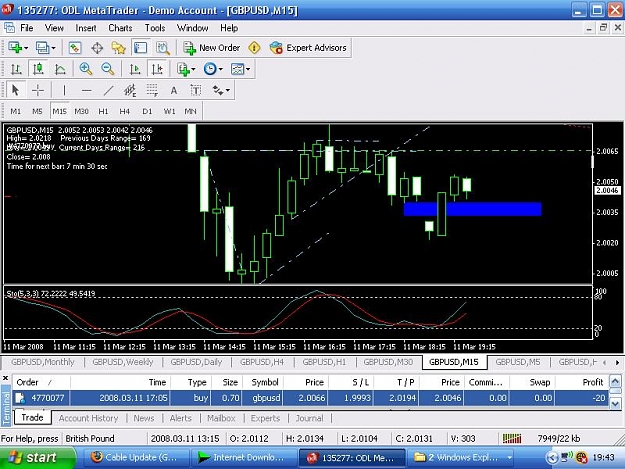This screenshot has height=469, width=625.
Task: Select the D1 timeframe button
Action: 147,111
